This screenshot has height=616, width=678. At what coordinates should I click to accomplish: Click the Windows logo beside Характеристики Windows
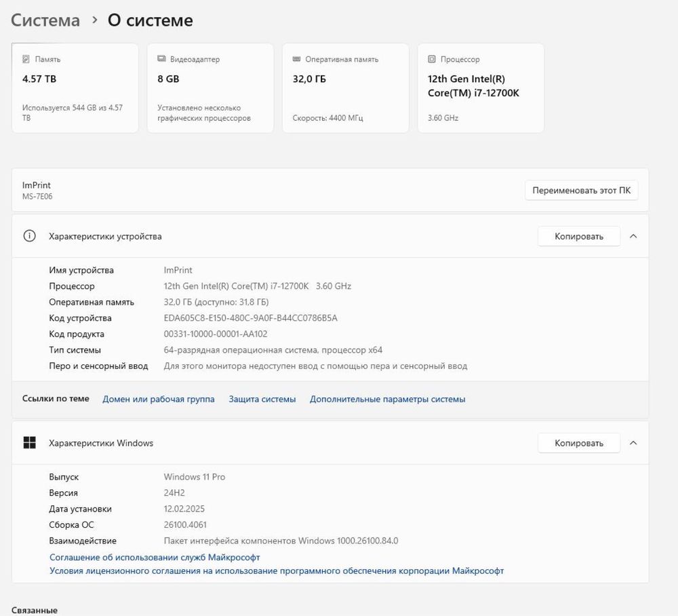coord(29,442)
